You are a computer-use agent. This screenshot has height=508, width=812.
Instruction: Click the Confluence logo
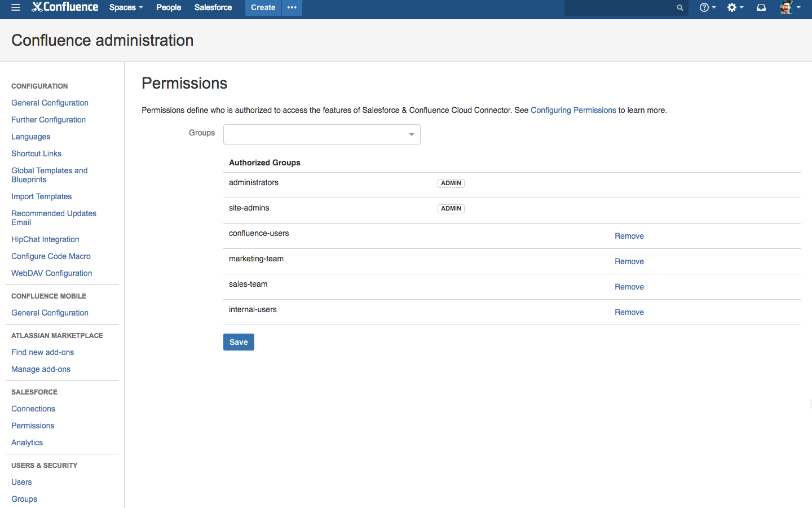coord(65,7)
